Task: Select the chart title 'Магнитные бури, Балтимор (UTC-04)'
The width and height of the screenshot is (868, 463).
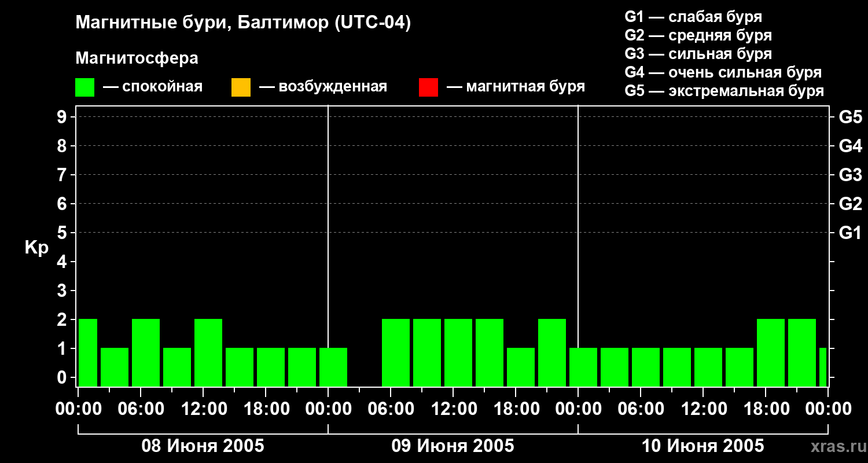Action: tap(243, 23)
